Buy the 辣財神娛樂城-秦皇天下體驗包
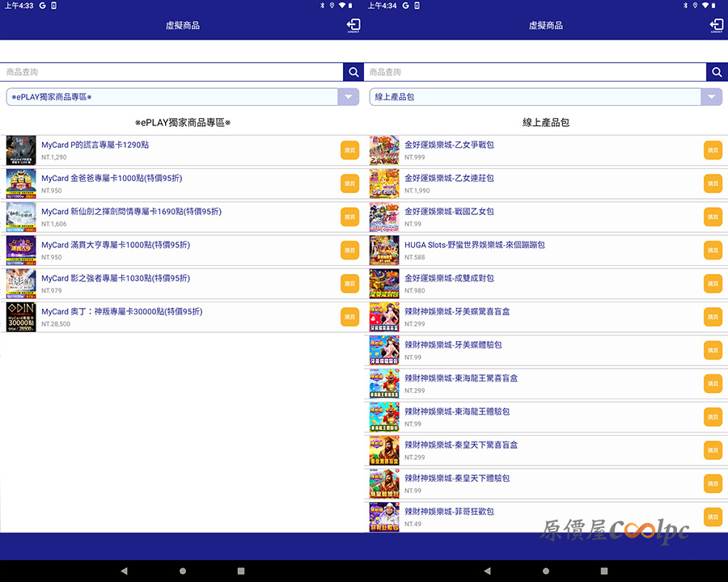This screenshot has height=582, width=728. point(713,484)
